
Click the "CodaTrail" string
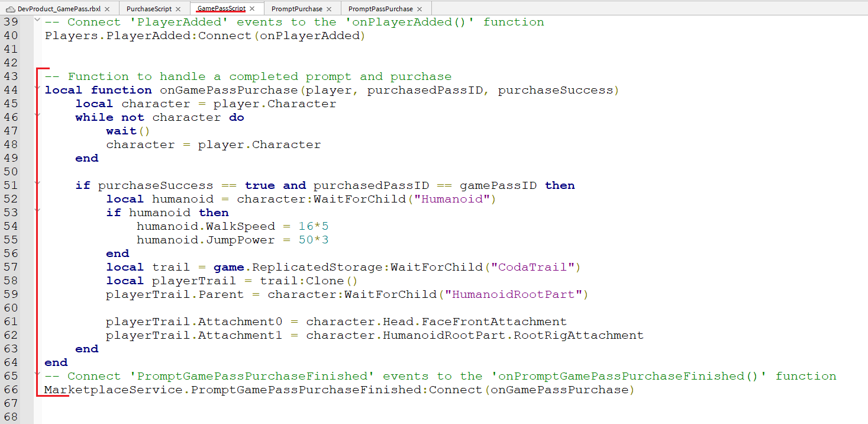tap(533, 267)
